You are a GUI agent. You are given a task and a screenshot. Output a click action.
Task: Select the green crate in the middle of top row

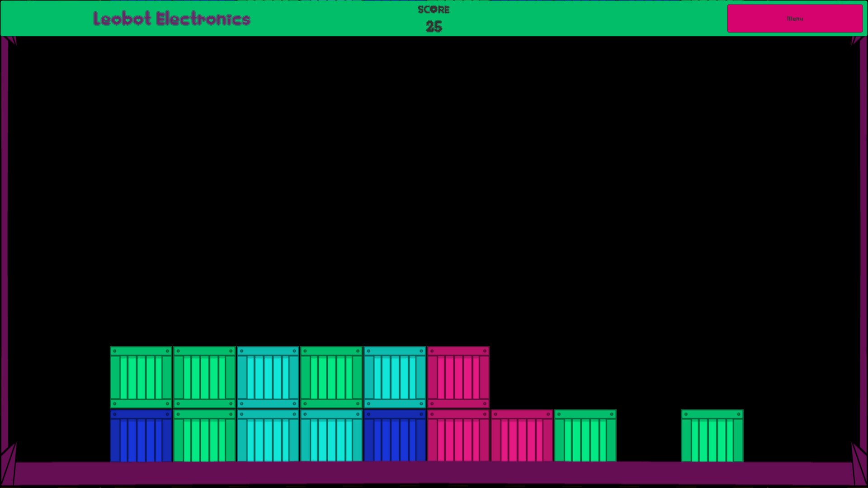(x=331, y=375)
